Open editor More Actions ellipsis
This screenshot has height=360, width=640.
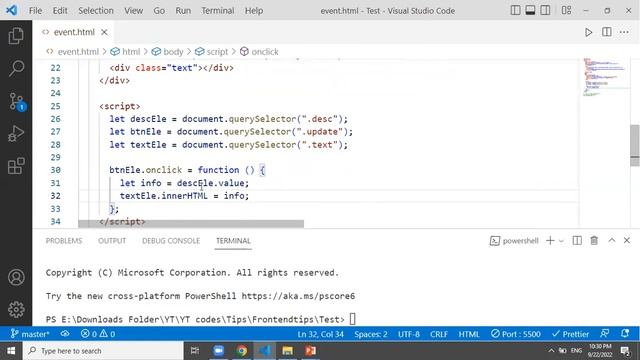(x=624, y=32)
